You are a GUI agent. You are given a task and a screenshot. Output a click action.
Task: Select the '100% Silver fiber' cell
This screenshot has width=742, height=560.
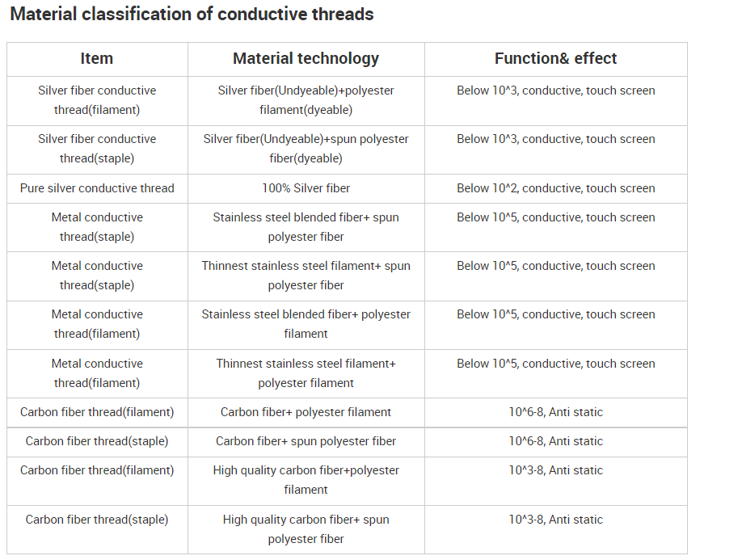(306, 188)
